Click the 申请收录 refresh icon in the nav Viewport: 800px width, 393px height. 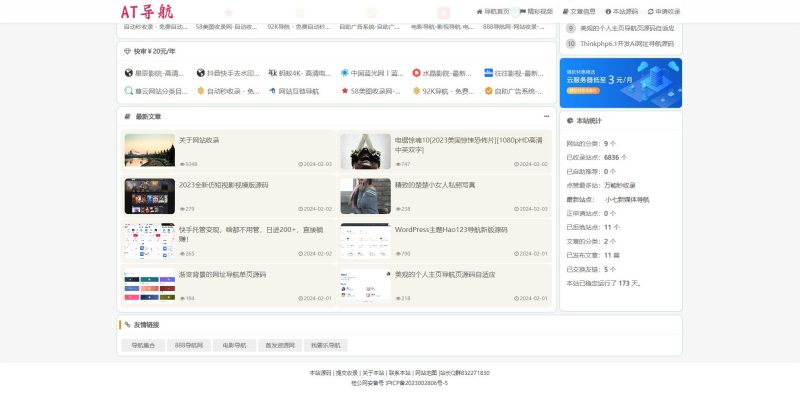[651, 11]
